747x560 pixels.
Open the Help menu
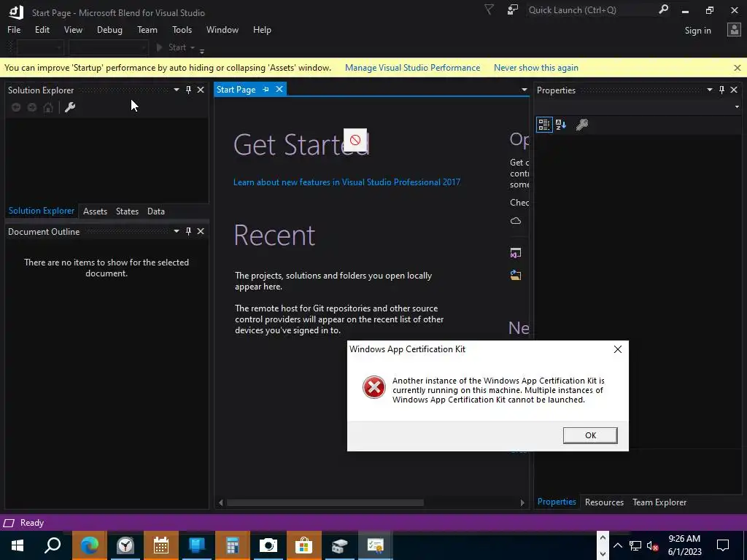262,29
